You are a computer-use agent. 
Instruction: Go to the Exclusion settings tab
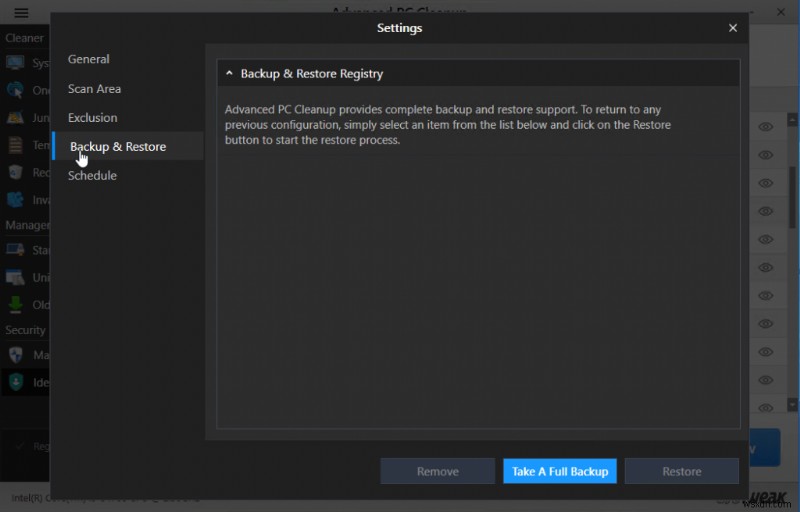coord(92,118)
